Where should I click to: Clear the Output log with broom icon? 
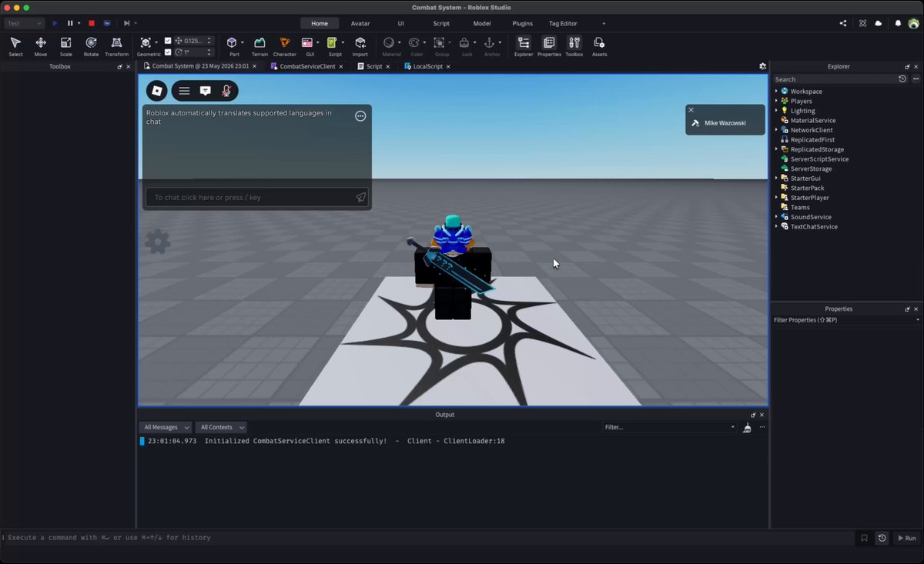pos(747,428)
